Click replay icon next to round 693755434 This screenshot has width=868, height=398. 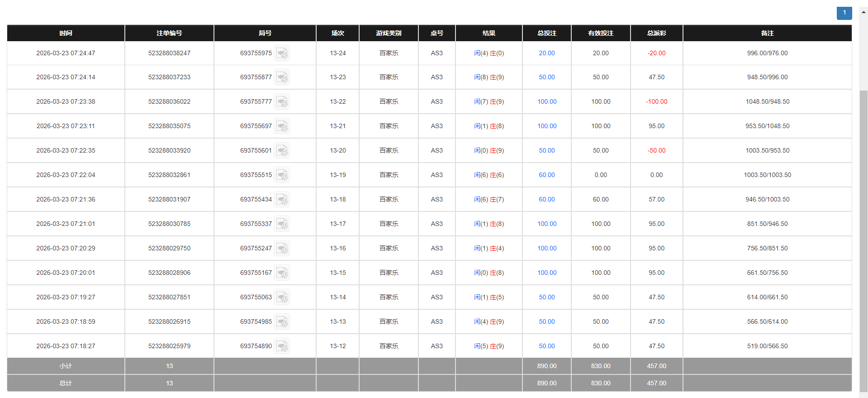click(282, 200)
